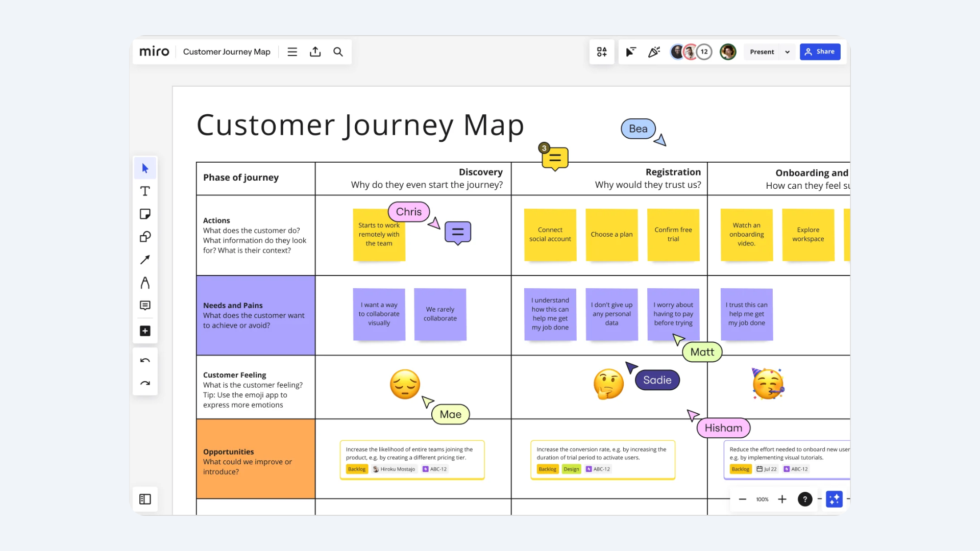980x551 pixels.
Task: Click the reactions party popper icon
Action: click(x=654, y=52)
